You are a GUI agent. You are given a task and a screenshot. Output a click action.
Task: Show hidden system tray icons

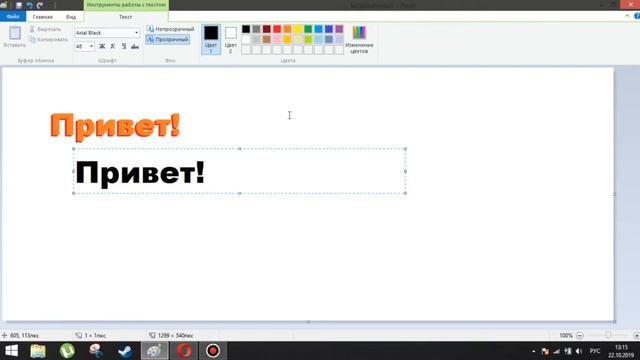coord(533,351)
